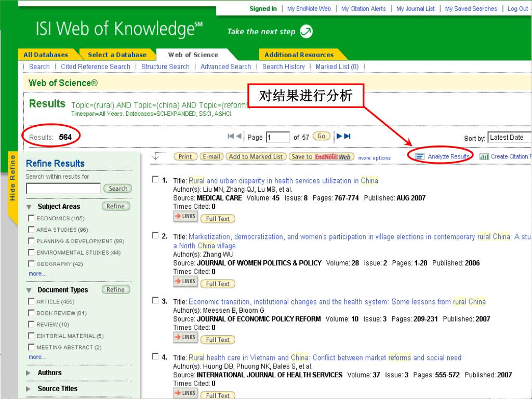Check the GEOGRAPHY (42) box
This screenshot has height=399, width=532.
click(x=31, y=263)
